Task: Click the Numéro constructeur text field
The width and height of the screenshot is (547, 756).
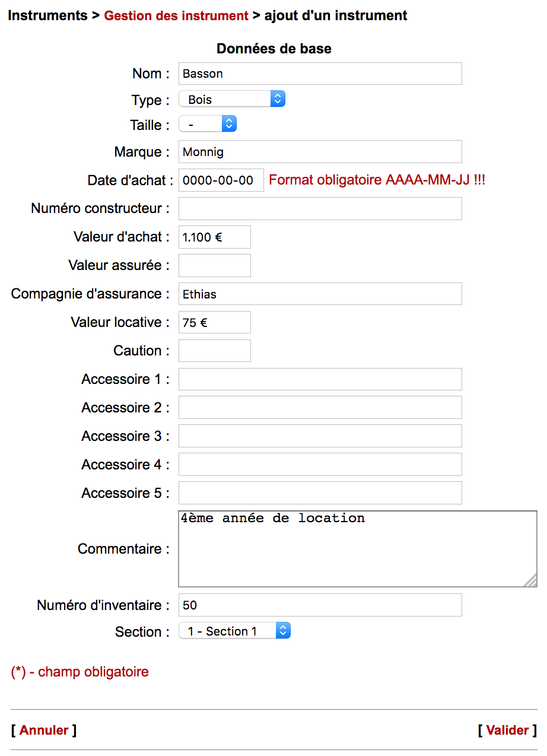Action: [x=320, y=209]
